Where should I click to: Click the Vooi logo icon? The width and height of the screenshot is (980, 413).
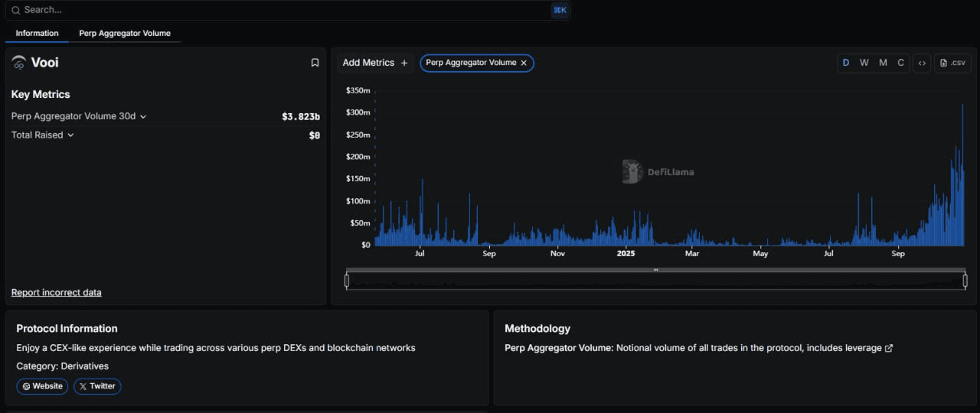pos(19,63)
